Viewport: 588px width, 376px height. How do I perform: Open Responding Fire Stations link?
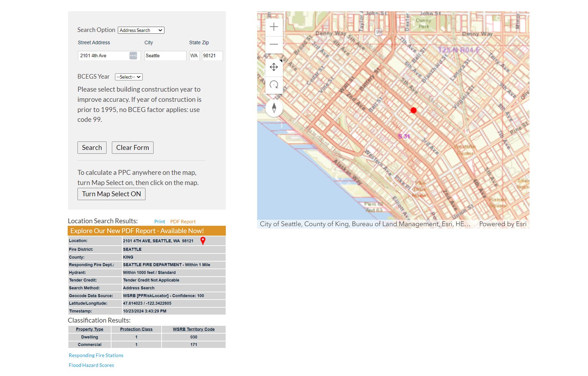pos(96,355)
